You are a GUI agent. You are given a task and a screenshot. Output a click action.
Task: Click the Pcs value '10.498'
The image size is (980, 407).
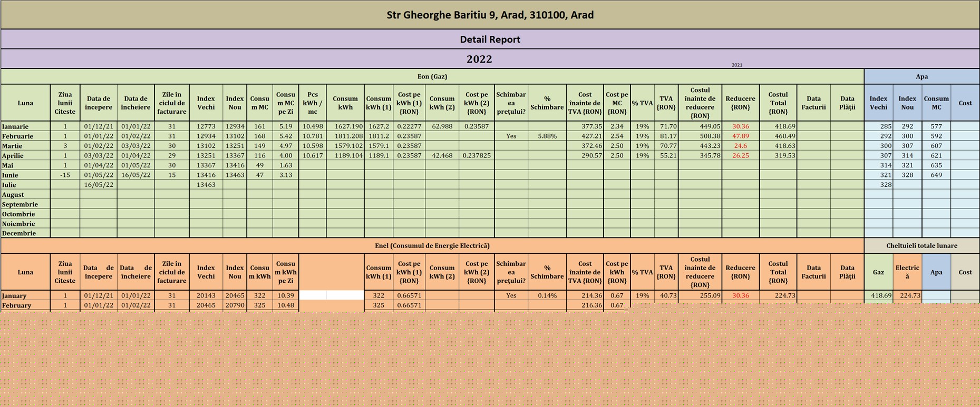pyautogui.click(x=313, y=126)
